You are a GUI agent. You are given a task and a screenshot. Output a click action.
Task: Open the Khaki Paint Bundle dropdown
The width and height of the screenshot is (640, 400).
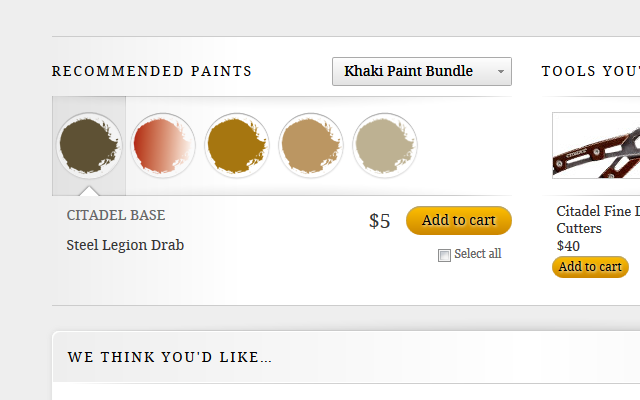coord(422,71)
